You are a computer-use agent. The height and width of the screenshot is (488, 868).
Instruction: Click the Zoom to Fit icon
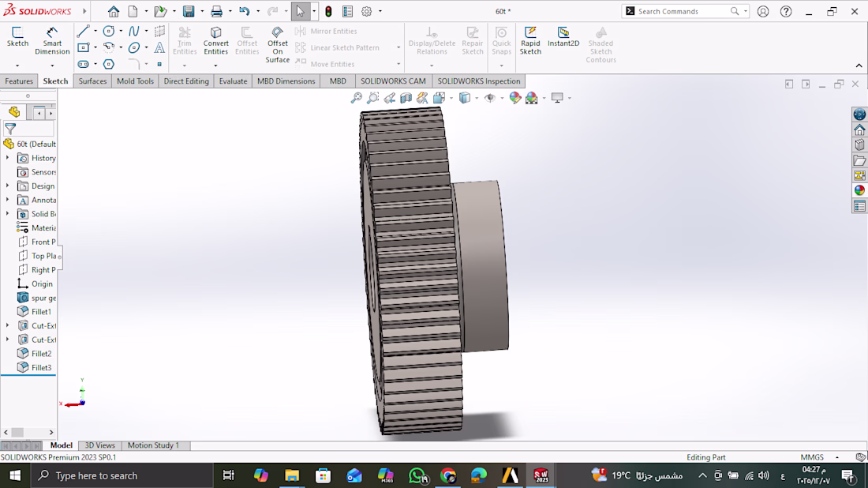(x=357, y=98)
